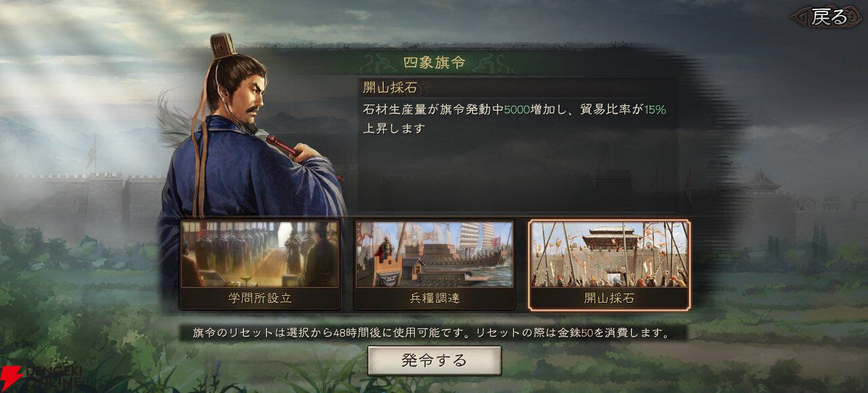This screenshot has height=393, width=868.
Task: Tap the 開山採石 card label below the image
Action: pos(610,298)
